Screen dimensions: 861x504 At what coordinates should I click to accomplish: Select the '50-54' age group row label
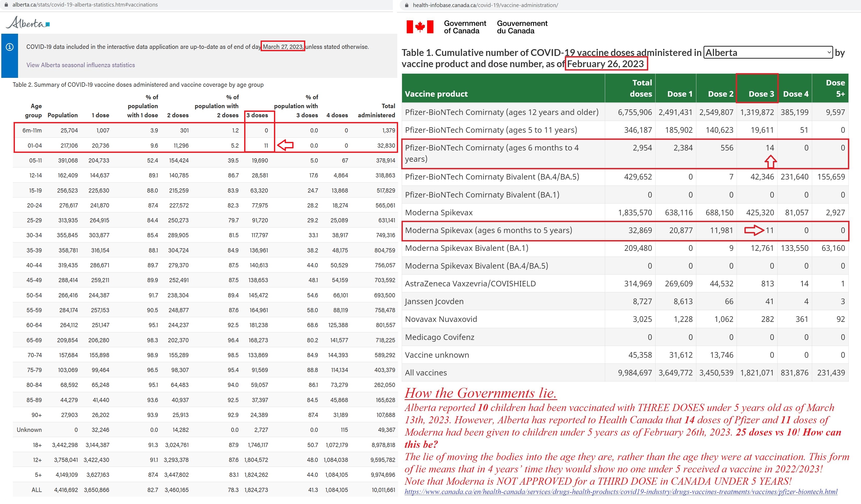click(34, 295)
